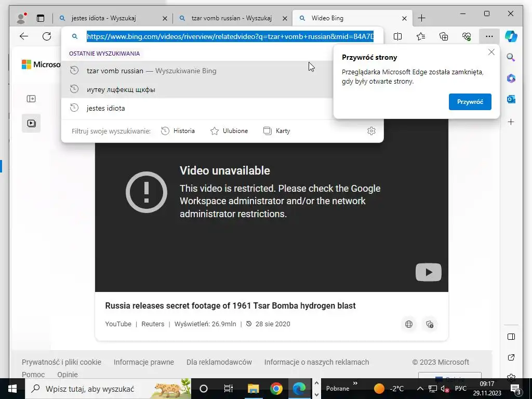Image resolution: width=532 pixels, height=399 pixels.
Task: Open the tab actions menu icon
Action: (x=41, y=18)
